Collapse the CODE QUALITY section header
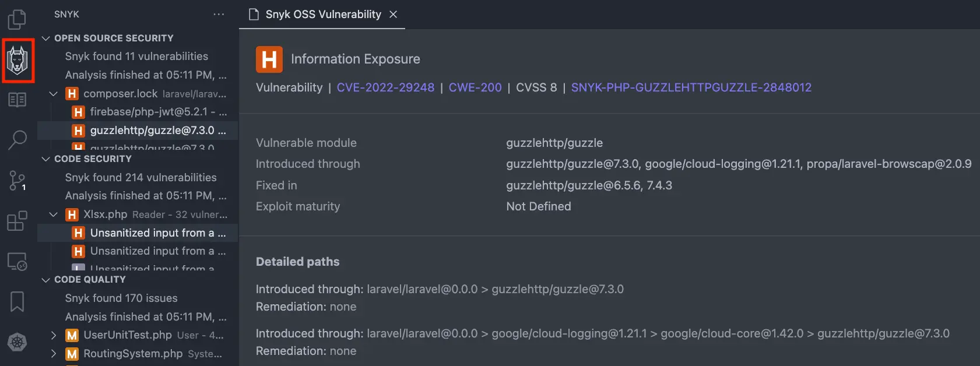The height and width of the screenshot is (366, 980). point(45,280)
